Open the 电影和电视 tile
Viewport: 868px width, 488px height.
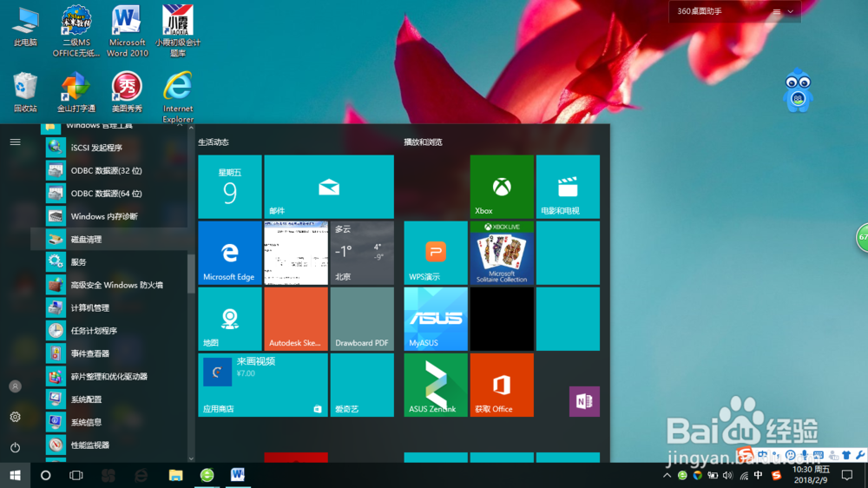568,187
